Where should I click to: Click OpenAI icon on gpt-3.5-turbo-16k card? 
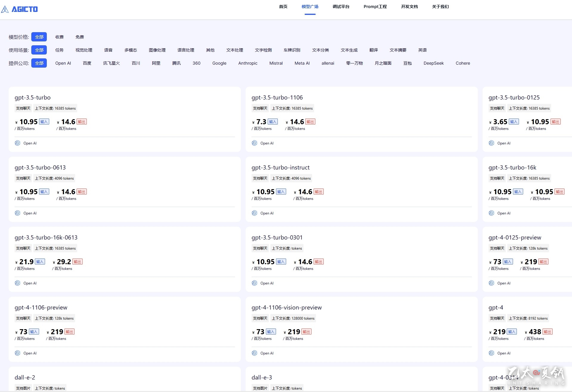tap(492, 213)
